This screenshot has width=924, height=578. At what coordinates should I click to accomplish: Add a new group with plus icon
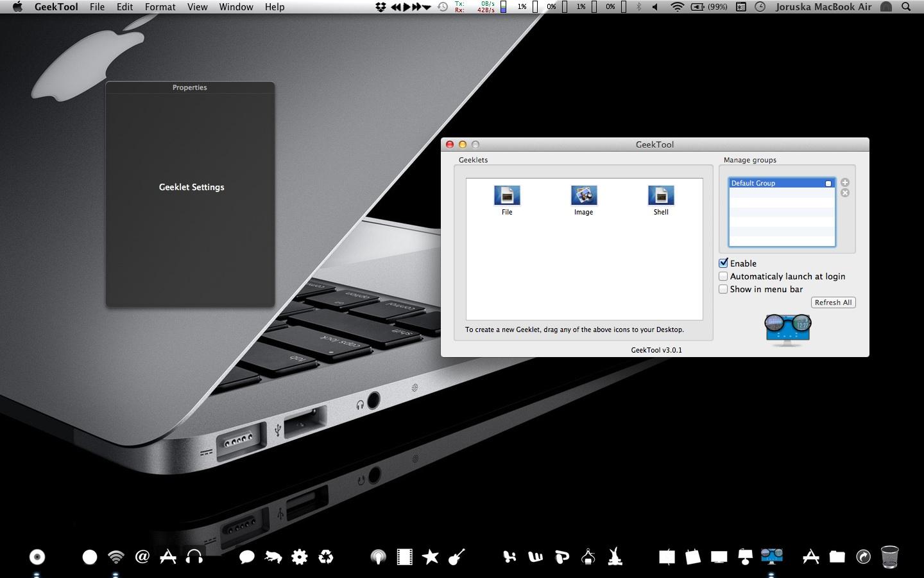pyautogui.click(x=845, y=182)
